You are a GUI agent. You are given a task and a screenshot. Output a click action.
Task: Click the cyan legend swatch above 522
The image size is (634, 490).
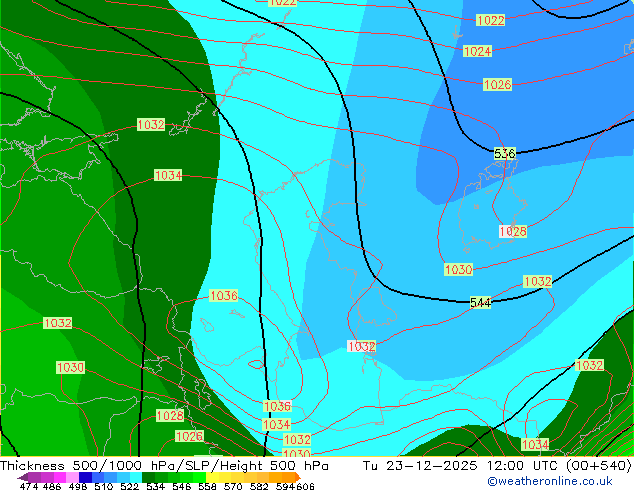pos(136,477)
